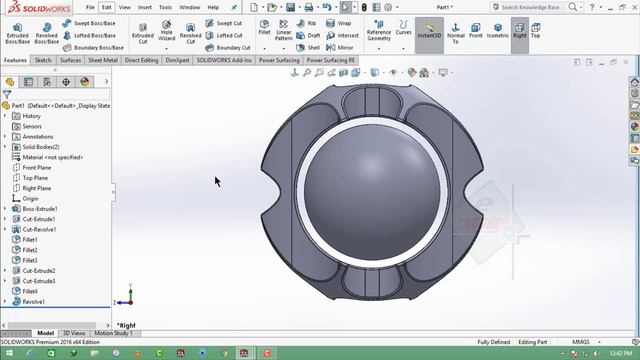Open the DisplayManager panel tab
Image resolution: width=640 pixels, height=360 pixels.
pos(84,82)
